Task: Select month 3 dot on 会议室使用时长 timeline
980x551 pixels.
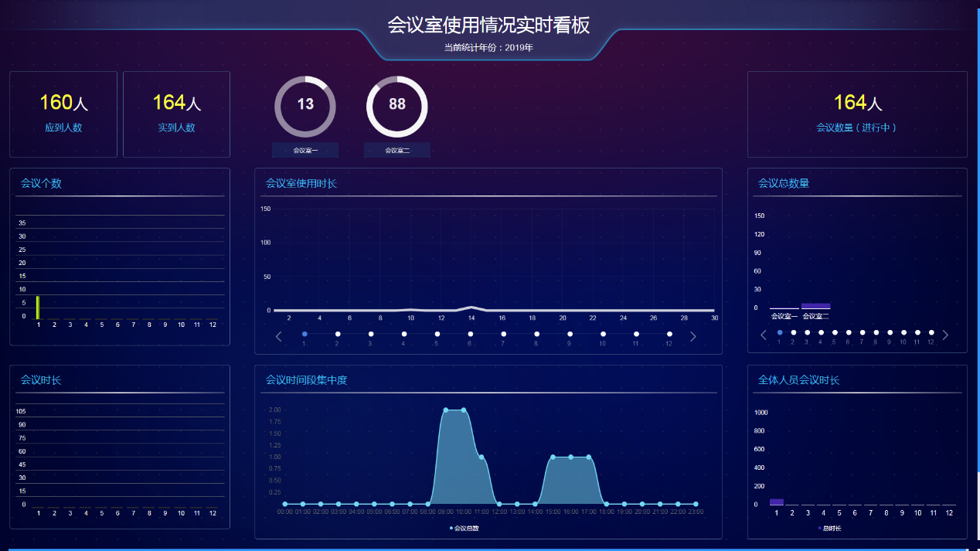Action: (x=371, y=334)
